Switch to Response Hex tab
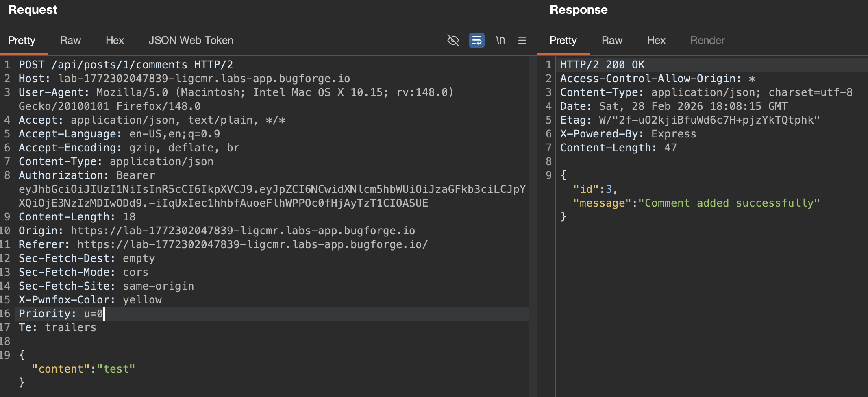Screen dimensions: 868x397 pos(656,40)
